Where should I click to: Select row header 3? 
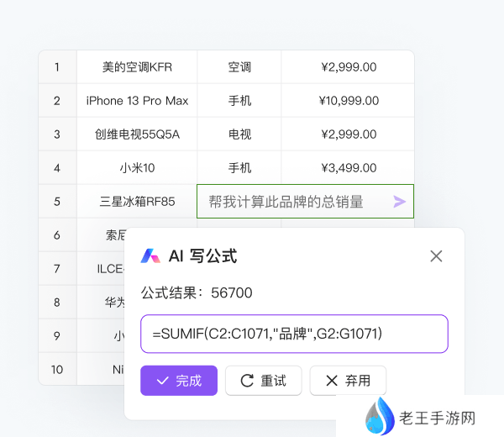(x=57, y=134)
